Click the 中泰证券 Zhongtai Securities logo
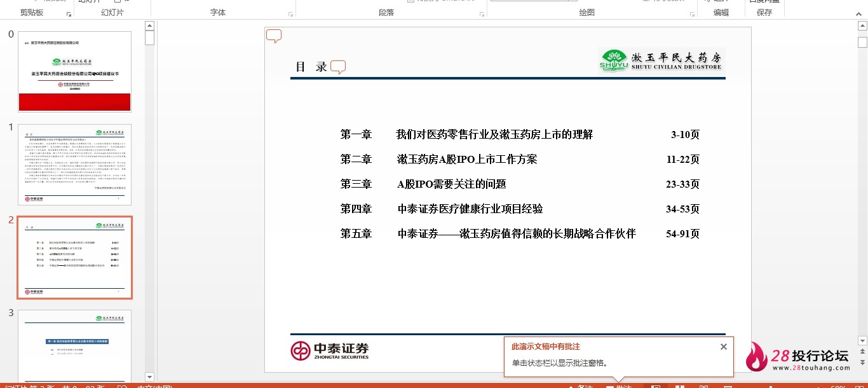The height and width of the screenshot is (388, 868). tap(330, 350)
